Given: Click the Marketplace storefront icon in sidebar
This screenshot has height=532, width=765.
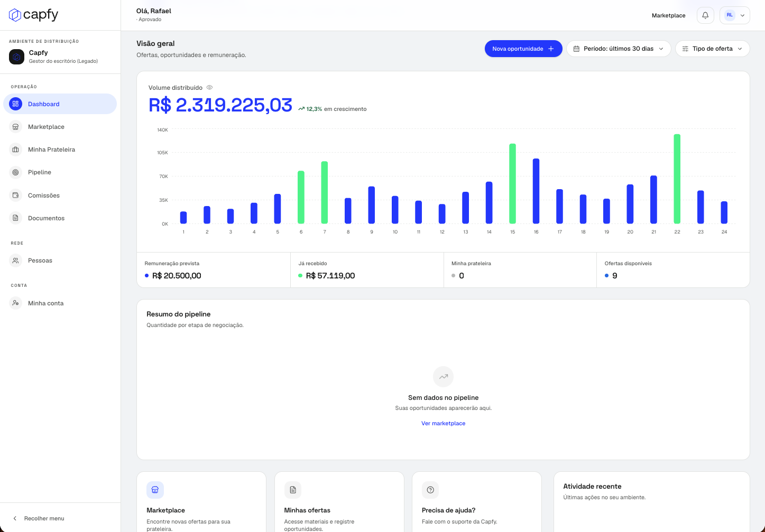Looking at the screenshot, I should [x=15, y=127].
